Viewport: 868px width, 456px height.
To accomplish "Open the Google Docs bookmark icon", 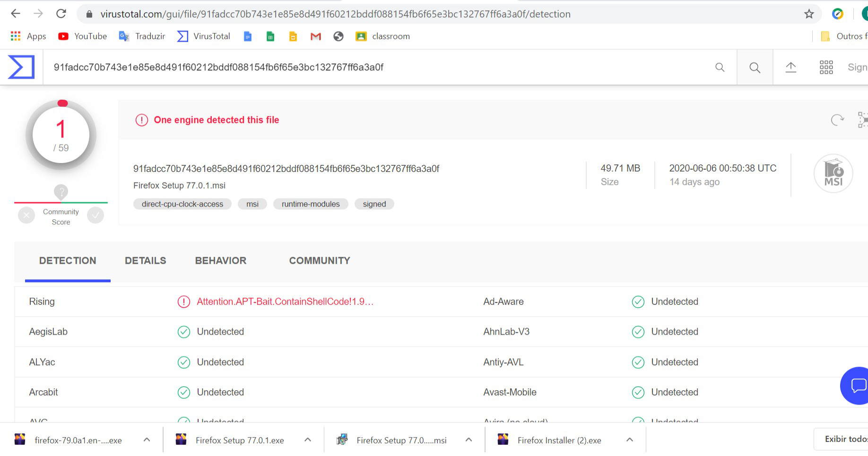I will 247,36.
